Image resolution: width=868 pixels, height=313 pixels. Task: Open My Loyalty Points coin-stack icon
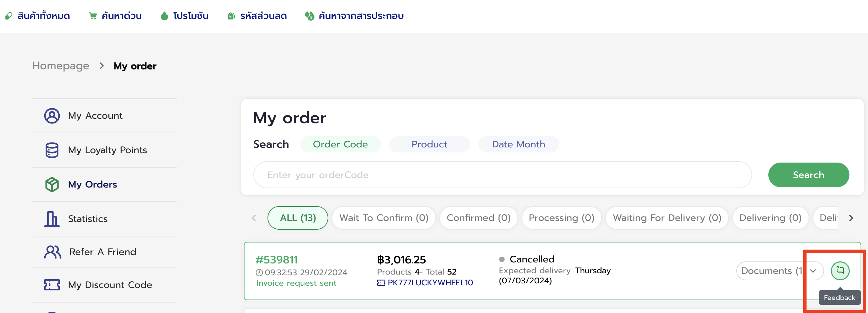coord(52,150)
